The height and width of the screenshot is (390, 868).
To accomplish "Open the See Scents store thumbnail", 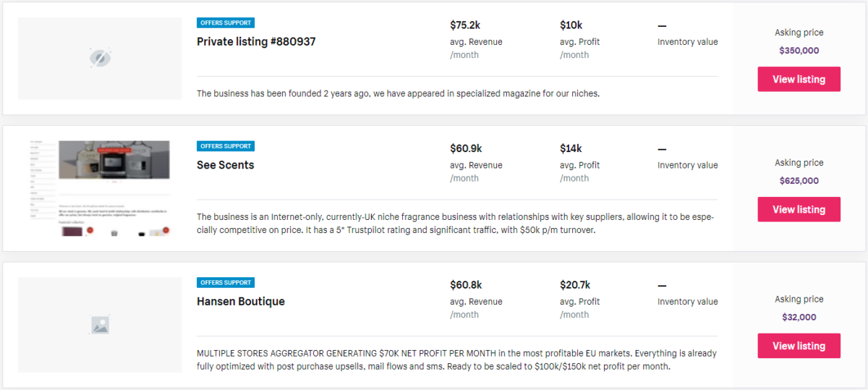I will click(100, 188).
